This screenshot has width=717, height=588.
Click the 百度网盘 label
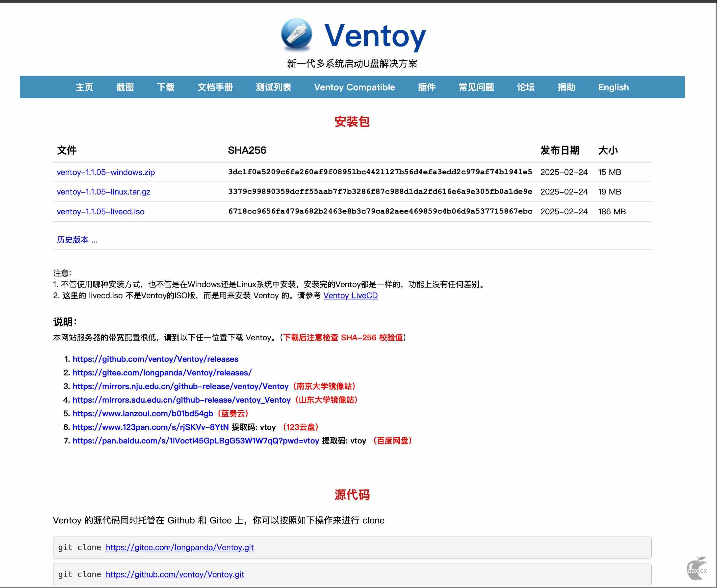coord(392,441)
